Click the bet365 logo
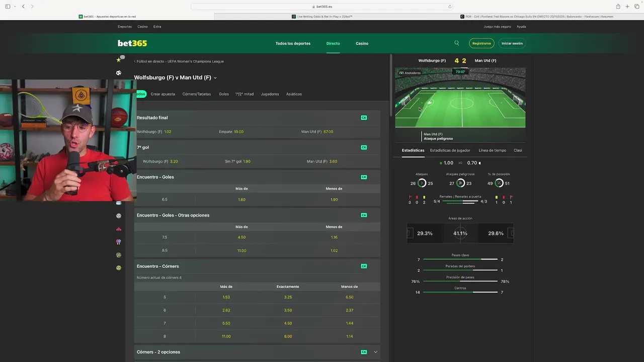644x362 pixels. [x=132, y=43]
